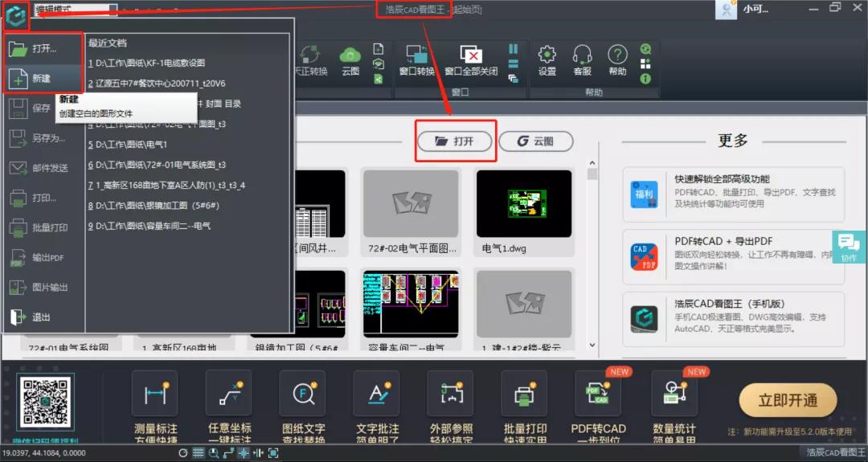Open the 测量标注 measurement feature icon
Viewport: 868px width, 462px height.
click(x=156, y=394)
